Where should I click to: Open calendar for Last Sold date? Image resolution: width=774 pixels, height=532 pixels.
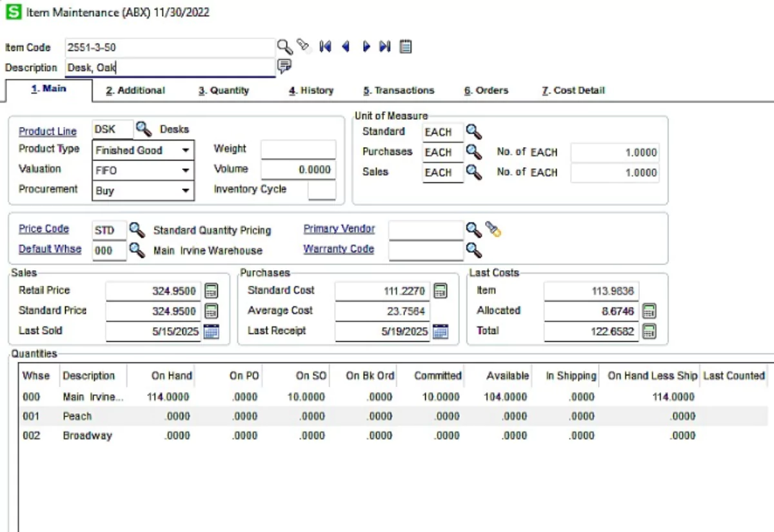click(211, 331)
